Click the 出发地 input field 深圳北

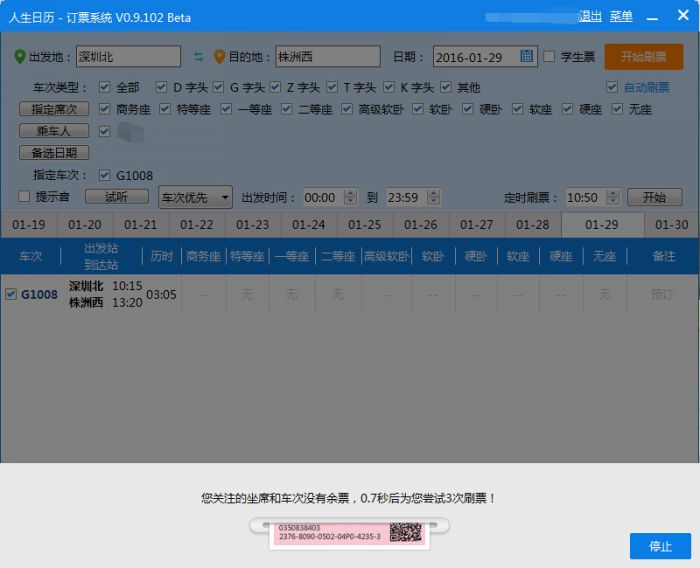point(129,57)
